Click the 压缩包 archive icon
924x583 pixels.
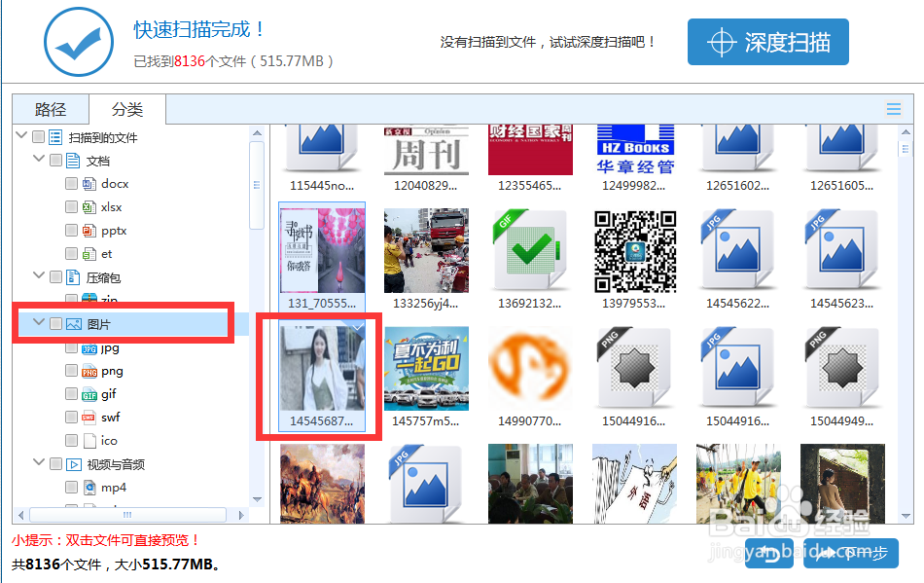tap(73, 277)
